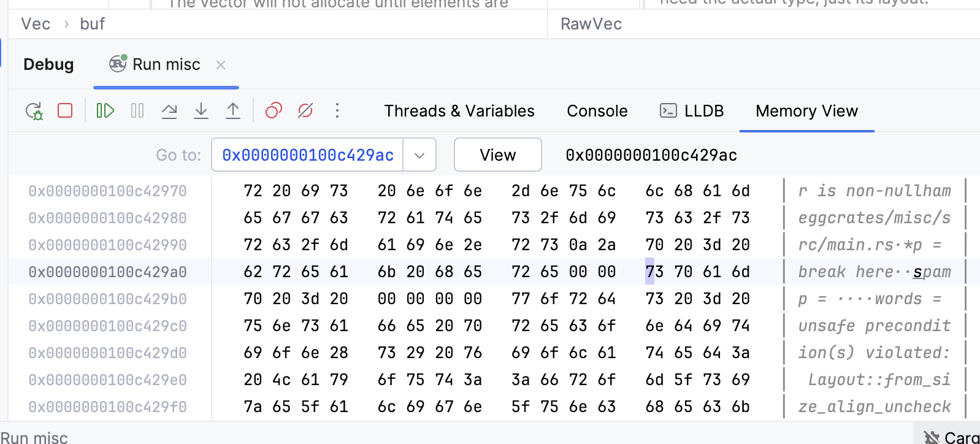
Task: Switch to the Console tab
Action: 597,111
